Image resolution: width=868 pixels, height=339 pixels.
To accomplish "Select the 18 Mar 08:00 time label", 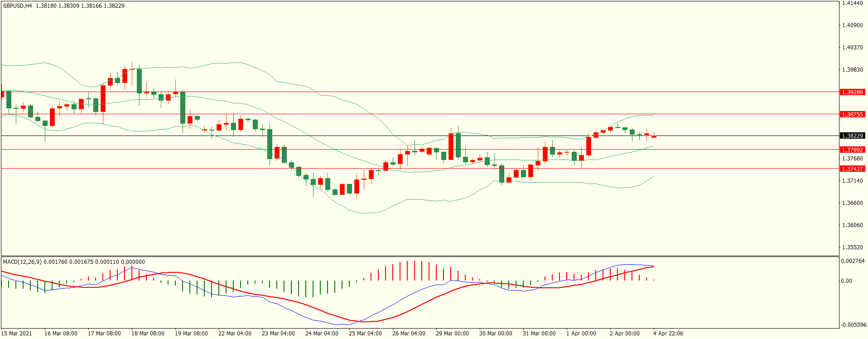I will [148, 334].
